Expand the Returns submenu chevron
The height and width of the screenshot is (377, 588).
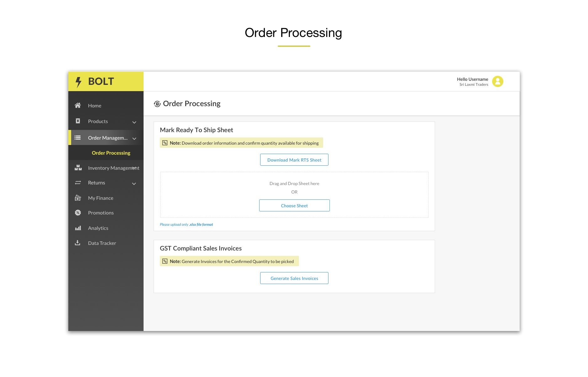point(134,183)
